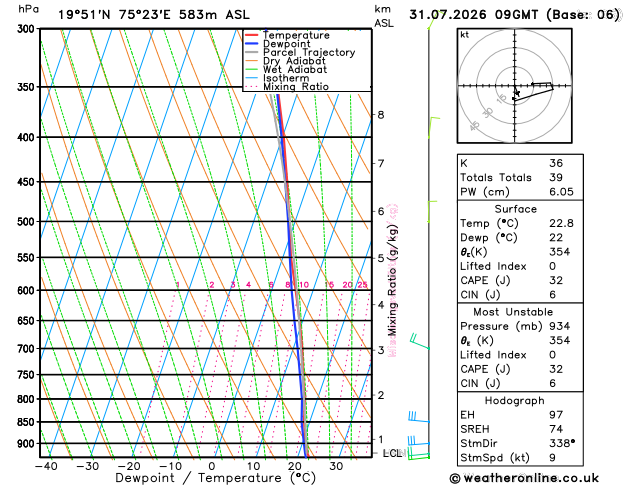
Task: Click the StmSpd (kt) value 9
Action: pos(552,458)
